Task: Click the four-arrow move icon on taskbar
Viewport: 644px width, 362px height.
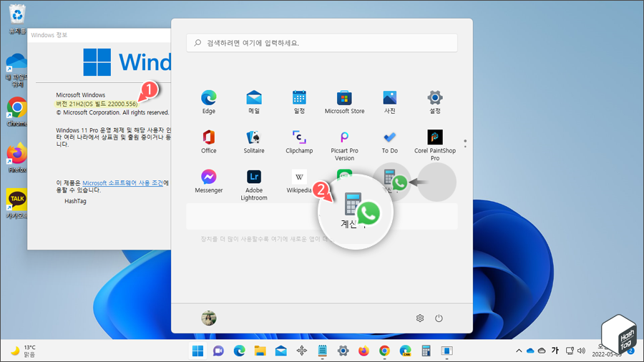Action: pyautogui.click(x=301, y=351)
